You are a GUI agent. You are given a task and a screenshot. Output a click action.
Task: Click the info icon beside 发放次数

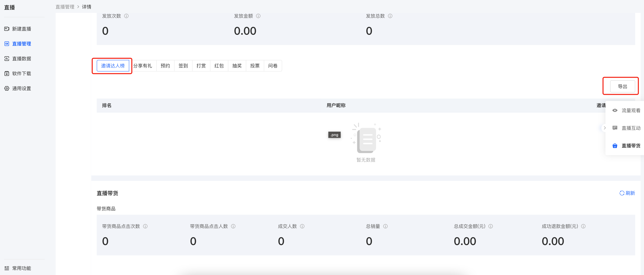click(127, 16)
